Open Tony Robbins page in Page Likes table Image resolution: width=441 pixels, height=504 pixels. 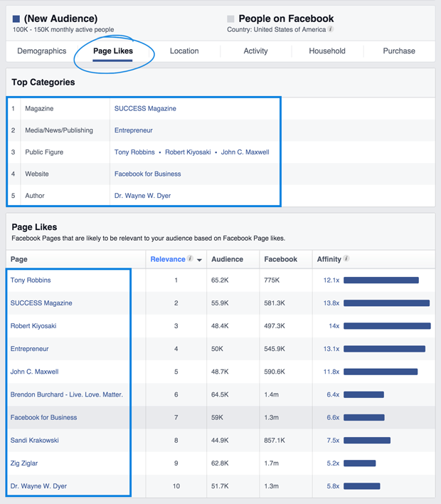coord(31,280)
